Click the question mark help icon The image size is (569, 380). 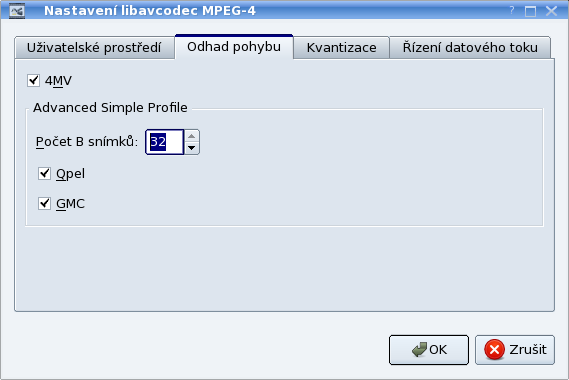(512, 11)
